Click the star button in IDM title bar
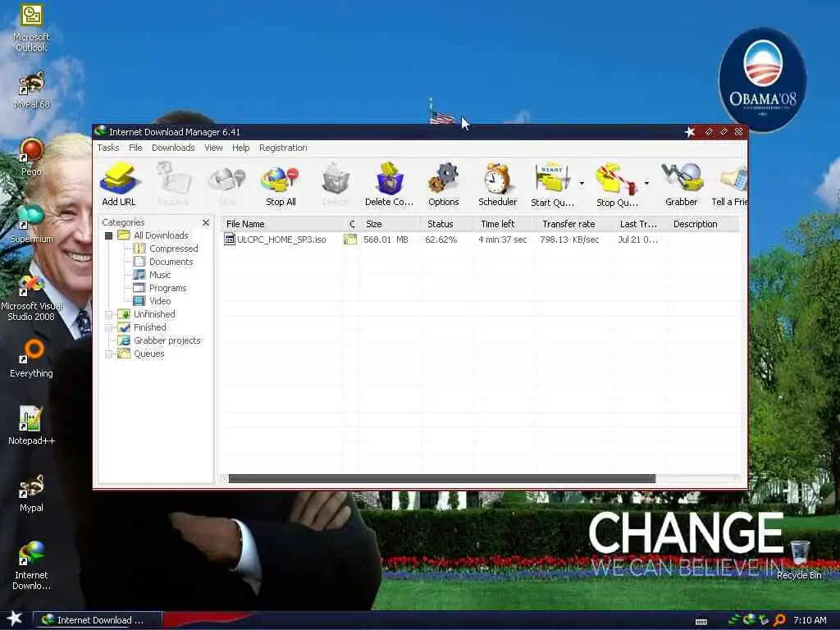The height and width of the screenshot is (630, 840). [x=689, y=132]
